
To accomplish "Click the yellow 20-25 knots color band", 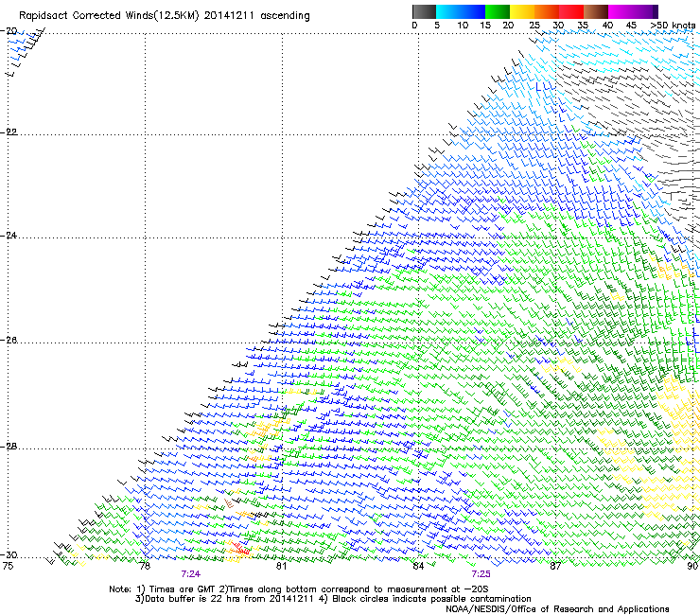I will click(x=522, y=11).
